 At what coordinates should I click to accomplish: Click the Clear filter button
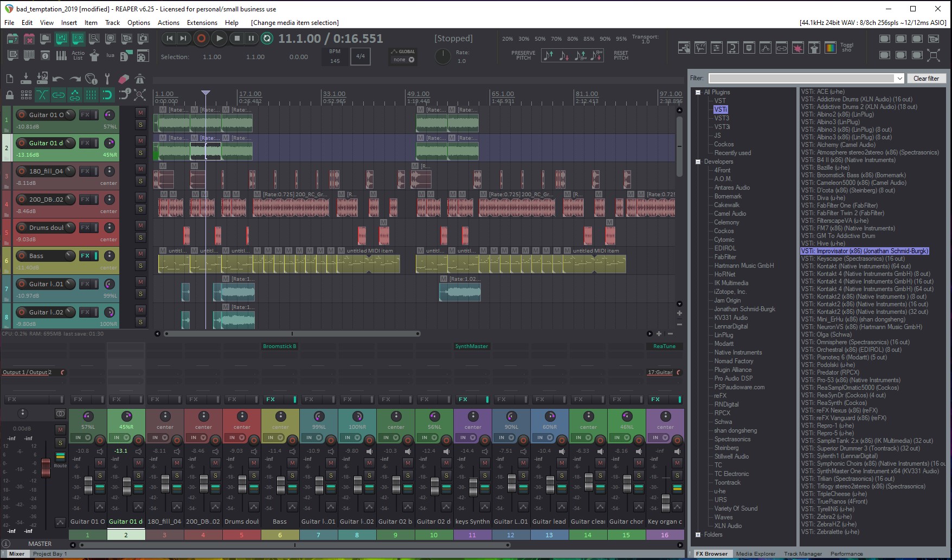click(925, 79)
